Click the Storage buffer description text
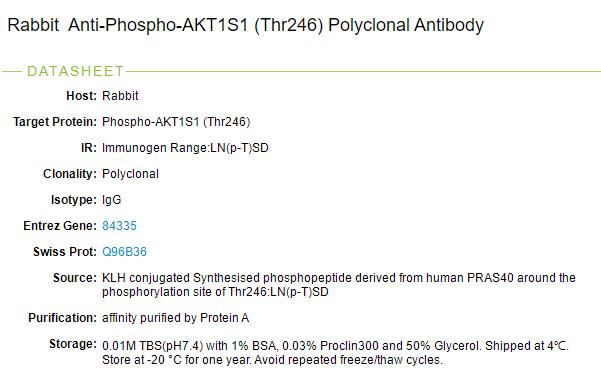This screenshot has width=601, height=375. 335,353
